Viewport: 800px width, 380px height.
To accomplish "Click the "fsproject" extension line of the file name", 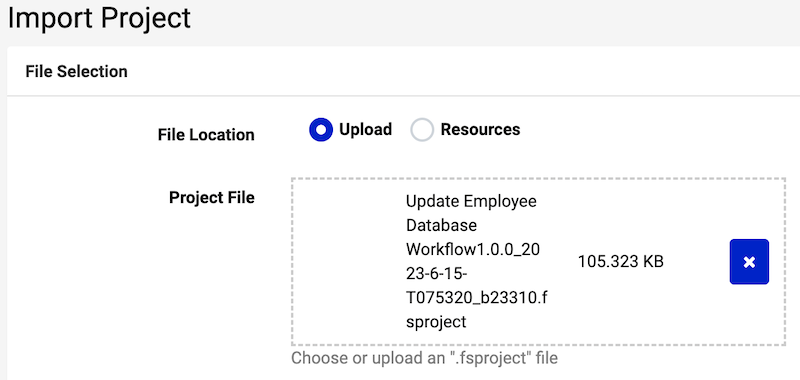I will pos(436,322).
